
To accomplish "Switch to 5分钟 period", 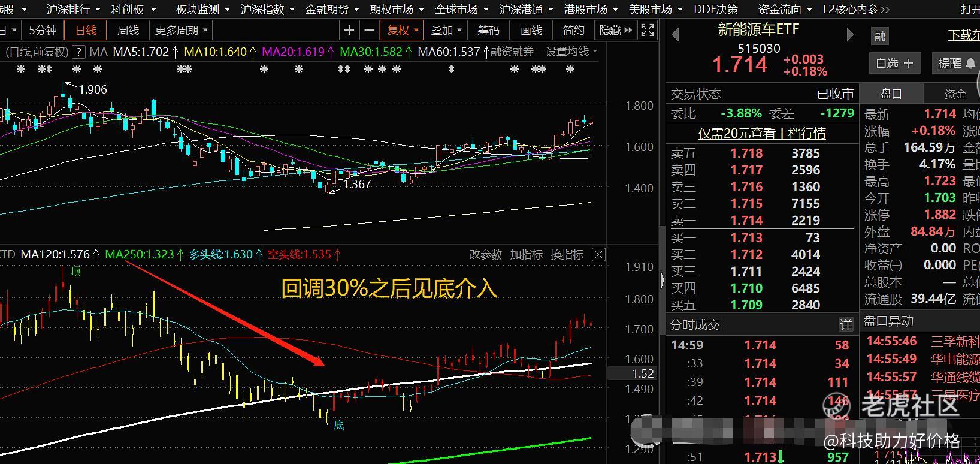I will [43, 30].
